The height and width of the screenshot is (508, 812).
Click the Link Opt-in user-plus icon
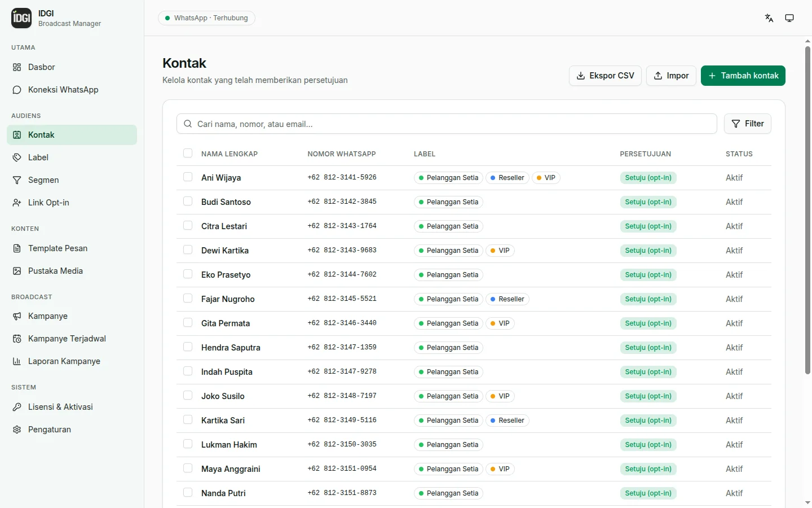coord(17,203)
